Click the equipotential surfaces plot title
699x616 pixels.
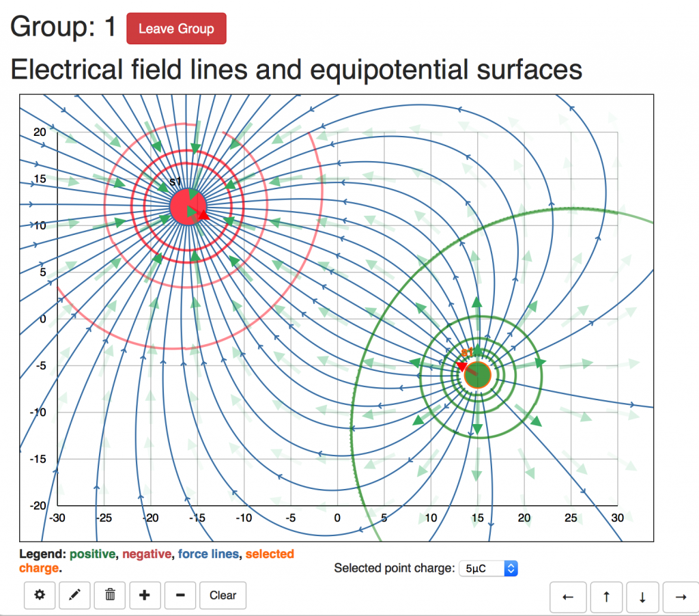coord(298,69)
